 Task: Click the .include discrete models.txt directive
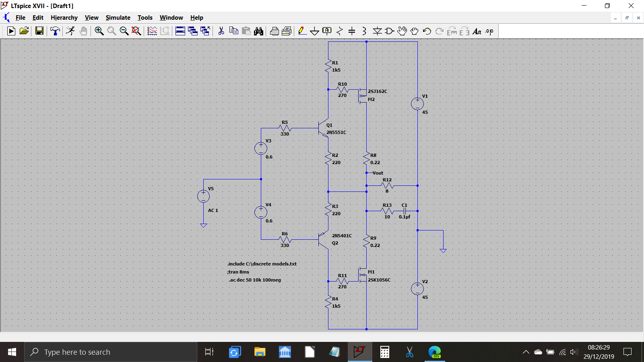[x=262, y=264]
